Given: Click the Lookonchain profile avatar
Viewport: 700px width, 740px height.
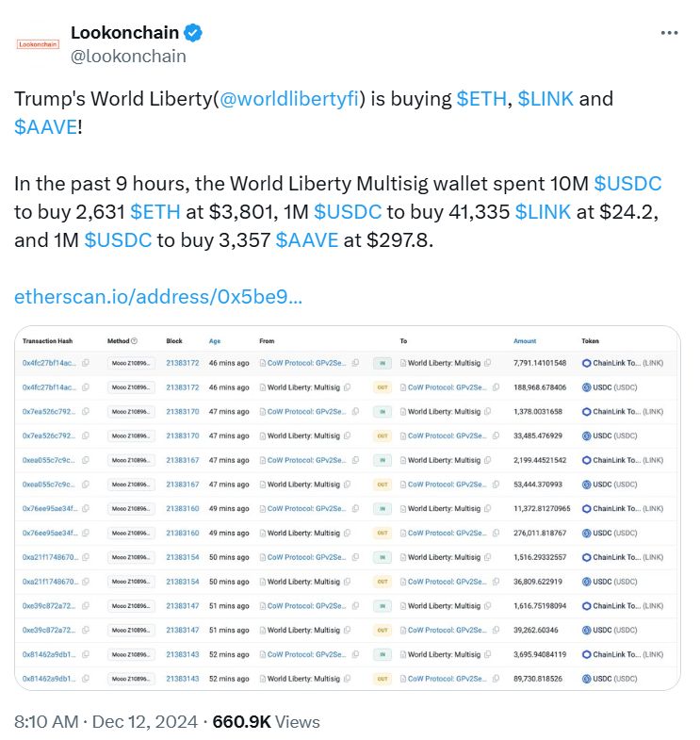Looking at the screenshot, I should pos(38,43).
